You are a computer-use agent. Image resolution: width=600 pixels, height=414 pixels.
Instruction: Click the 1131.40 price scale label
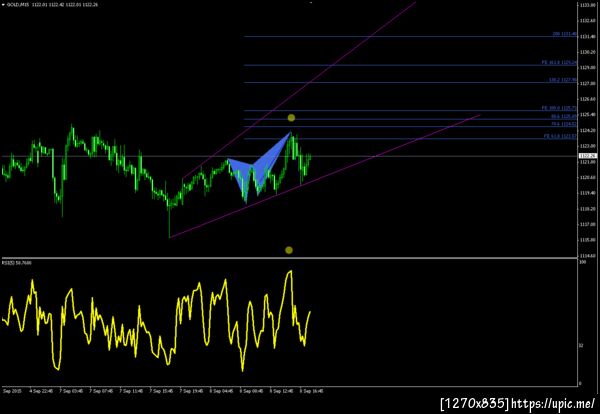pyautogui.click(x=587, y=36)
